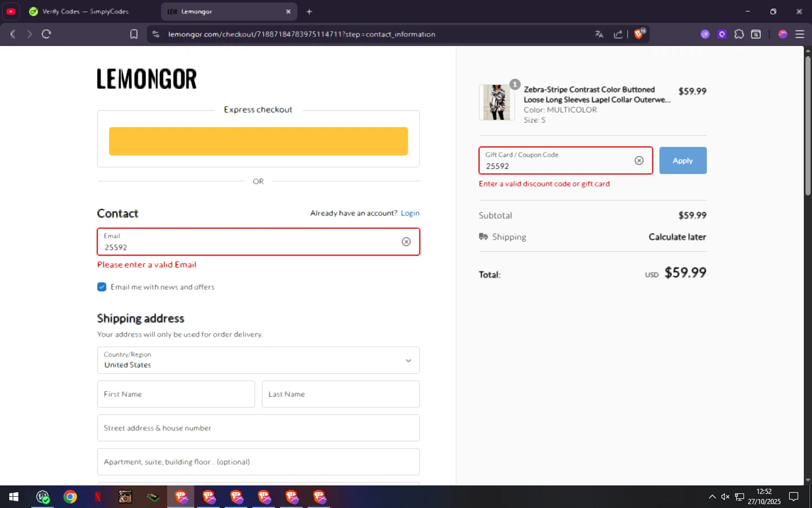812x508 pixels.
Task: Click the muted volume tray icon
Action: (x=725, y=497)
